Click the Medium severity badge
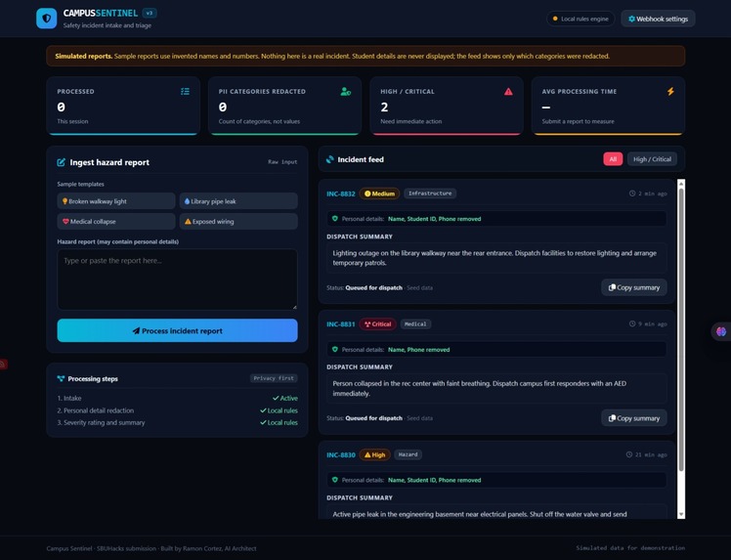 pos(379,194)
